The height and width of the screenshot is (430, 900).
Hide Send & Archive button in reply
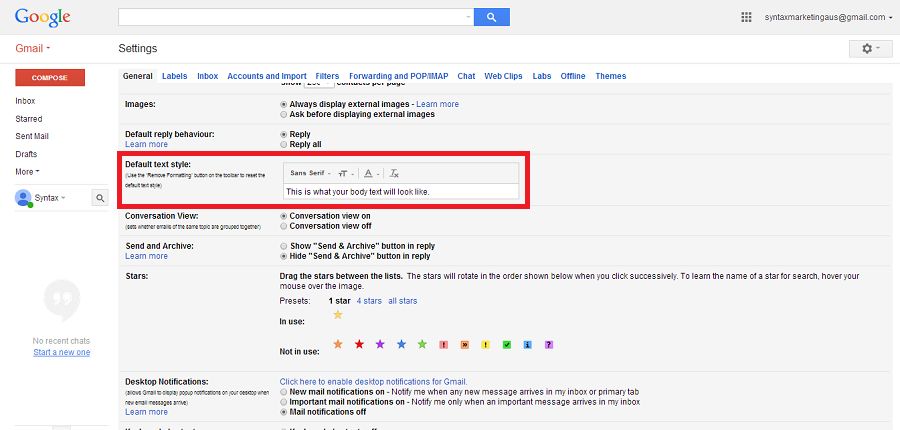(x=284, y=256)
